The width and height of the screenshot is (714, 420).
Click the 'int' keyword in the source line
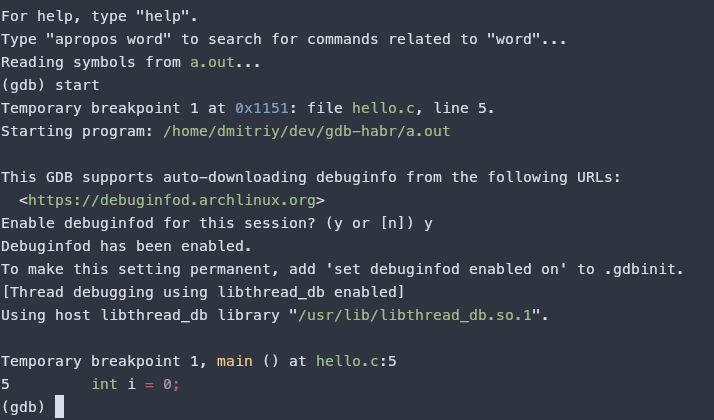pyautogui.click(x=104, y=384)
